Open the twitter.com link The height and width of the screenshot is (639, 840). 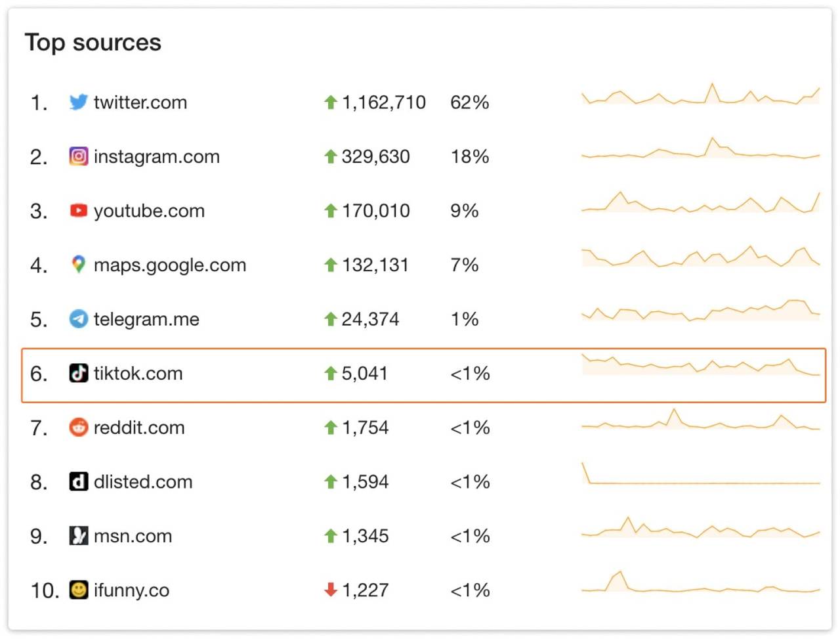(x=140, y=102)
